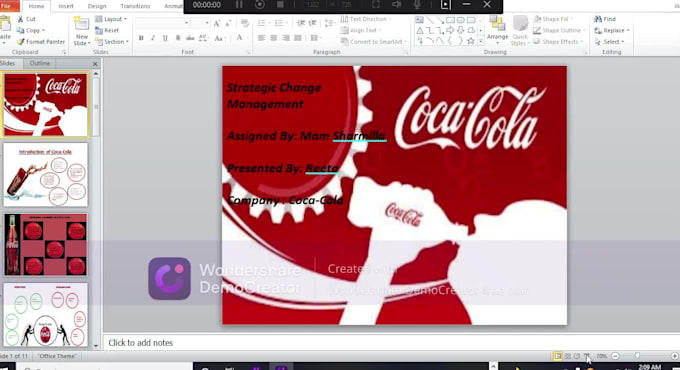Pause the DemoCreator recording
Image resolution: width=680 pixels, height=370 pixels.
click(239, 5)
